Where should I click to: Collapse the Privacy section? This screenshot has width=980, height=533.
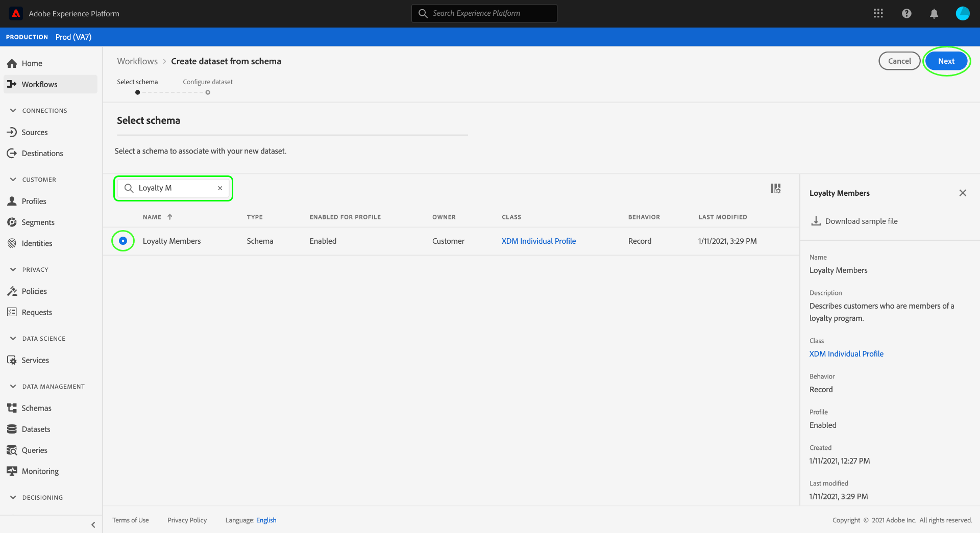pyautogui.click(x=13, y=269)
